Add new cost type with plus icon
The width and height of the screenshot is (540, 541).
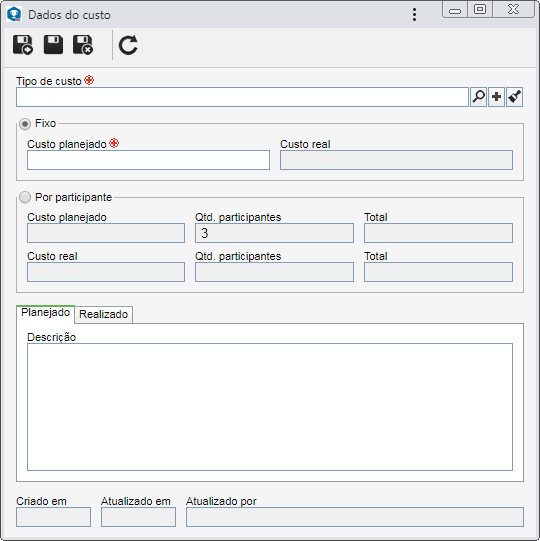[497, 97]
